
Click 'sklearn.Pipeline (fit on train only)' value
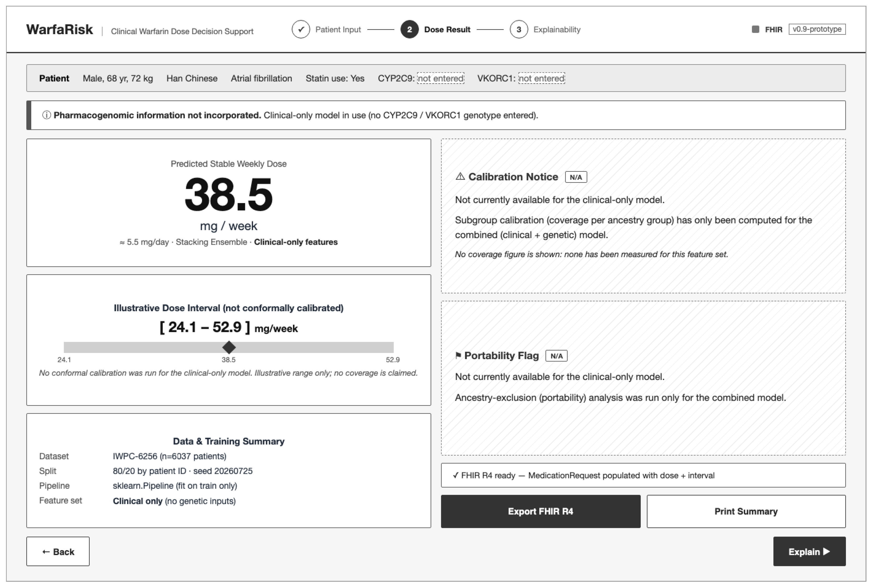(x=175, y=486)
